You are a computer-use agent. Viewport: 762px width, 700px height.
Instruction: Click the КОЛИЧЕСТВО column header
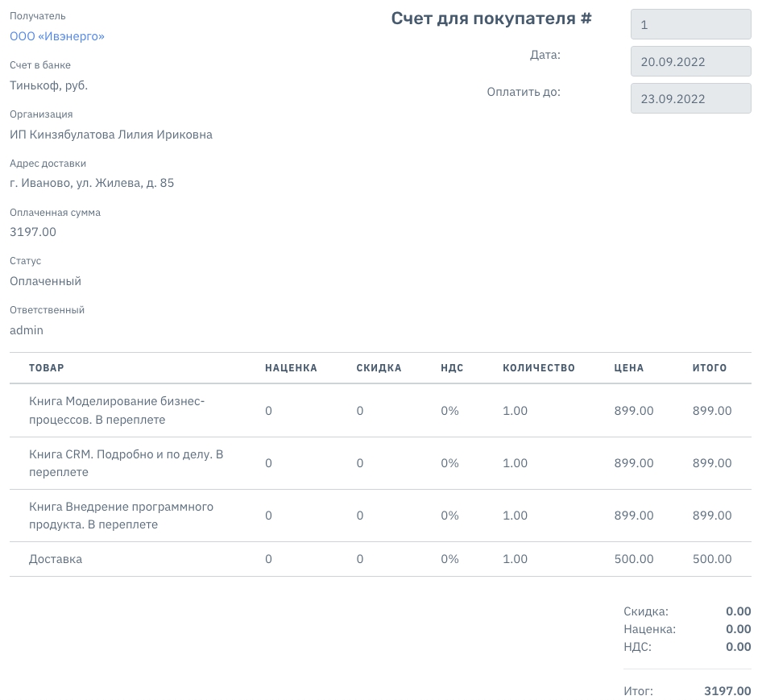538,368
